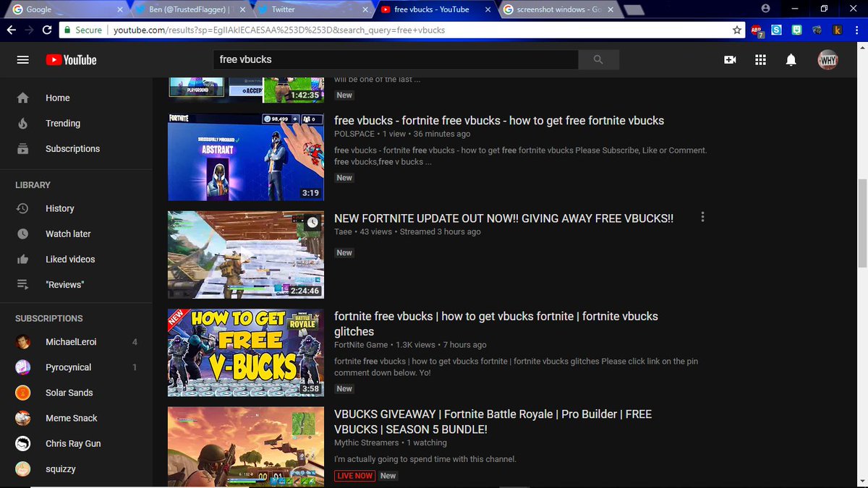The width and height of the screenshot is (868, 488).
Task: Close the free vbucks YouTube tab
Action: tap(488, 9)
